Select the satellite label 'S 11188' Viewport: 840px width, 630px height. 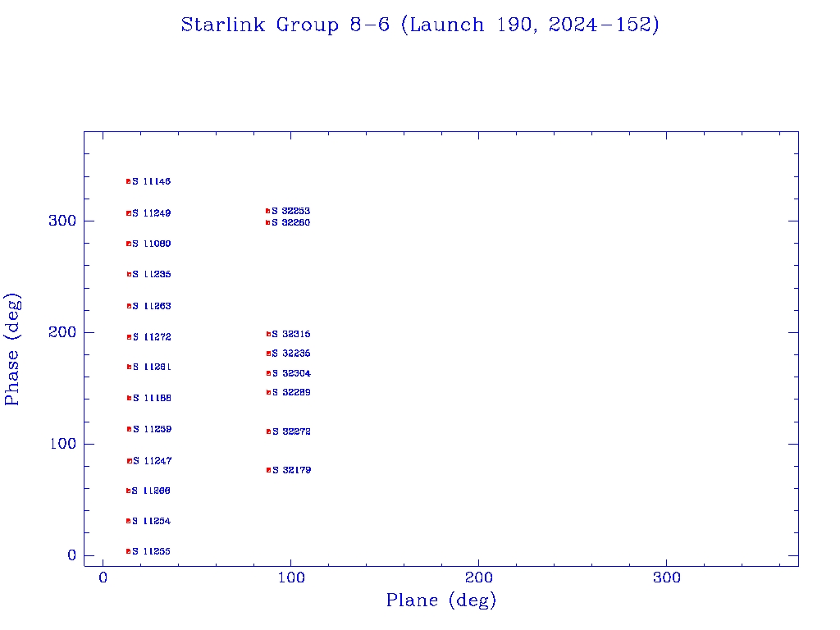pos(152,398)
